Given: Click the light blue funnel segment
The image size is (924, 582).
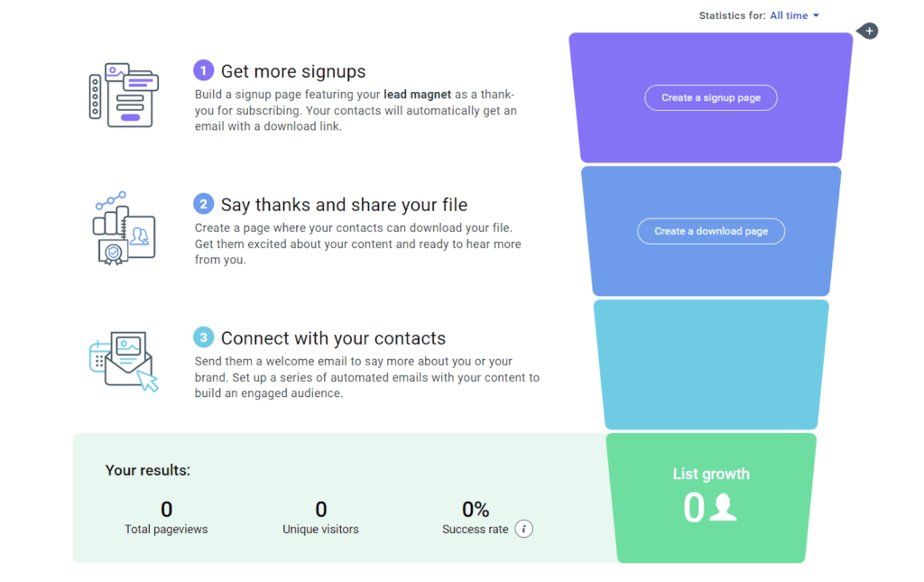Looking at the screenshot, I should point(711,365).
